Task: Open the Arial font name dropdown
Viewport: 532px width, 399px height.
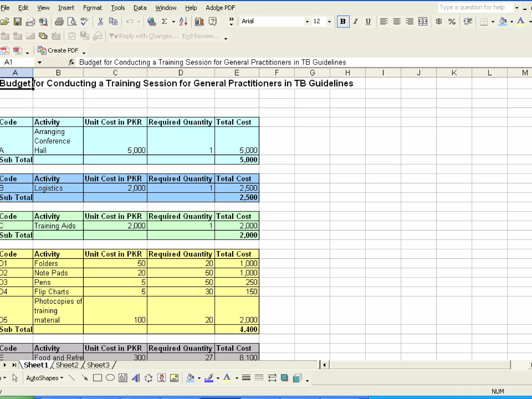Action: click(x=307, y=22)
